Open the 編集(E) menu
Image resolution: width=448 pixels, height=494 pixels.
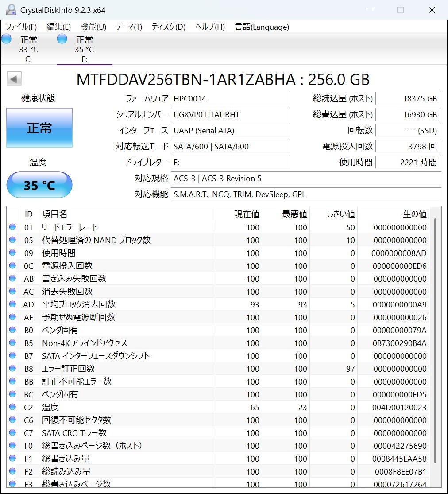58,27
